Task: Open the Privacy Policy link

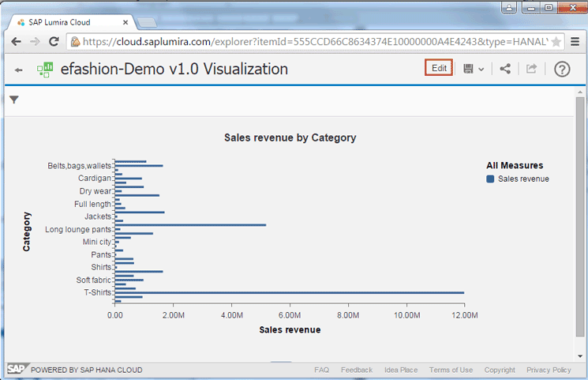Action: point(549,370)
